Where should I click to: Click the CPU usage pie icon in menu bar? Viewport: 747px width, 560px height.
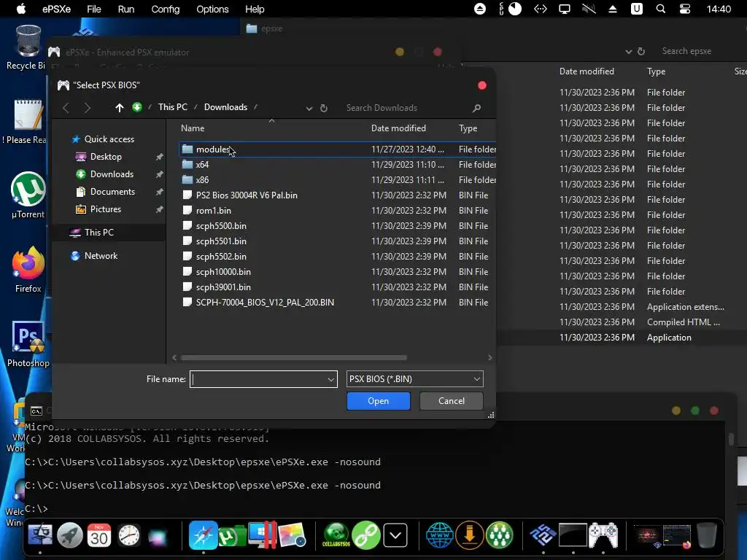515,9
